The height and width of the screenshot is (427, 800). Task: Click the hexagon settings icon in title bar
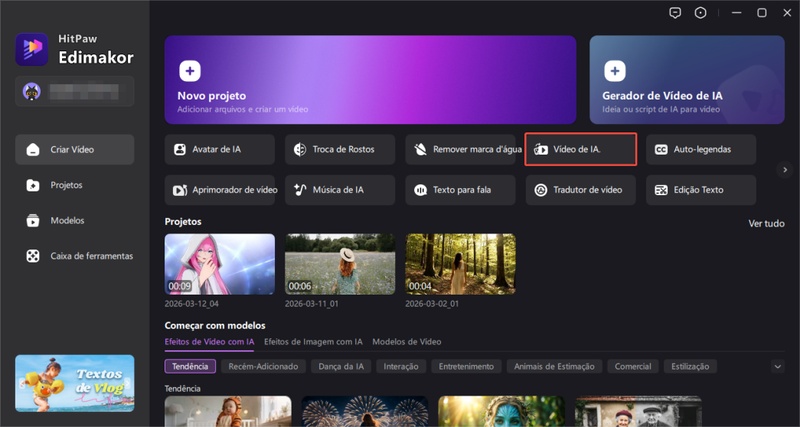tap(701, 13)
